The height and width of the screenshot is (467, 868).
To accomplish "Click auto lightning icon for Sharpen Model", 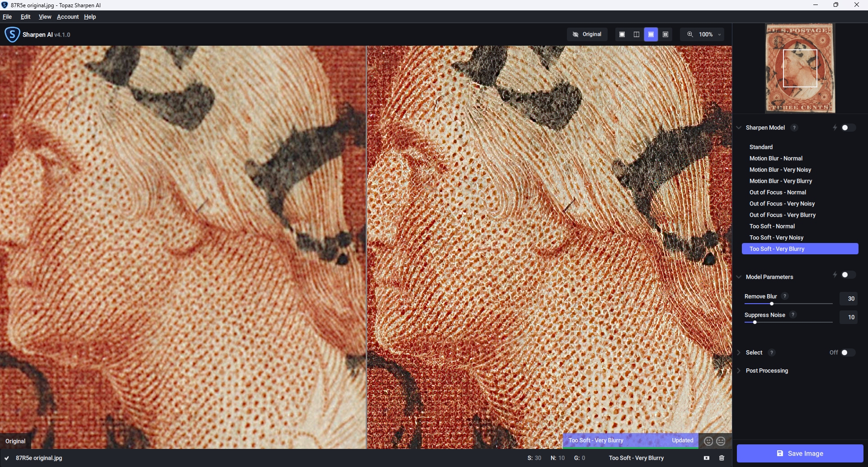I will click(835, 128).
